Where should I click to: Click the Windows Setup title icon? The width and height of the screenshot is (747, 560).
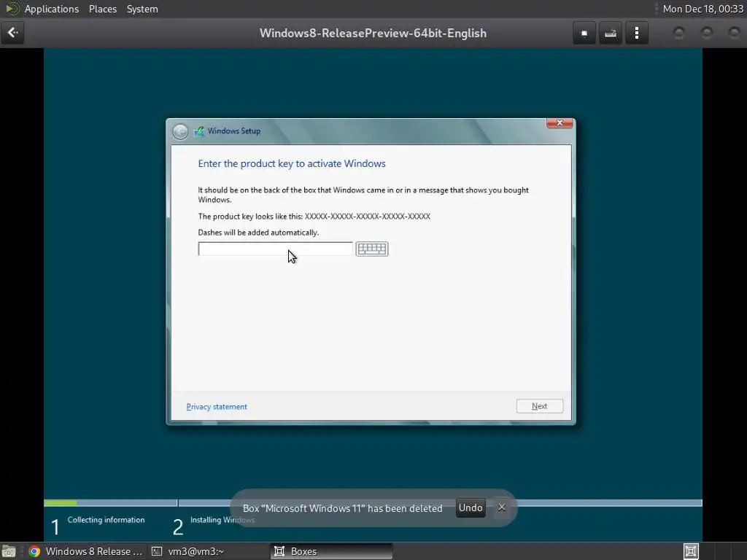(x=198, y=131)
